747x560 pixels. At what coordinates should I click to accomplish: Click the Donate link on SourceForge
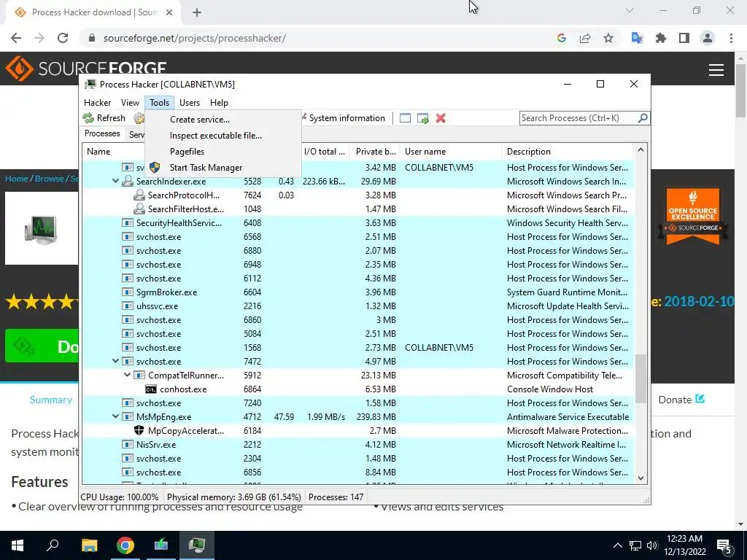pos(681,400)
